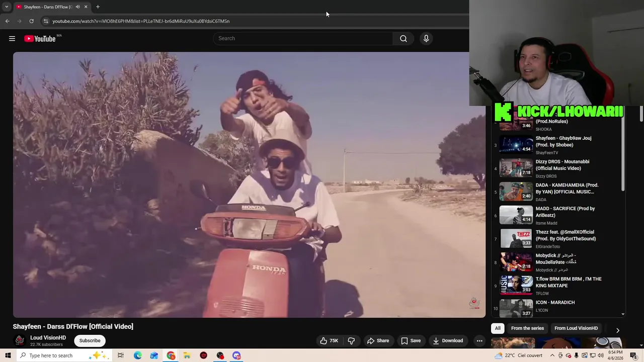The height and width of the screenshot is (362, 644).
Task: Click the browser address bar URL
Action: pyautogui.click(x=141, y=21)
